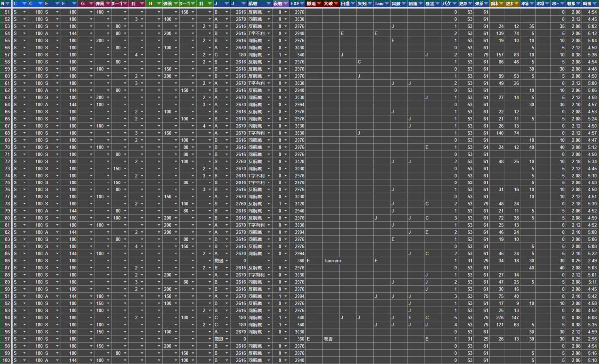Select EXP value 540 in row 57
This screenshot has width=599, height=364.
298,54
